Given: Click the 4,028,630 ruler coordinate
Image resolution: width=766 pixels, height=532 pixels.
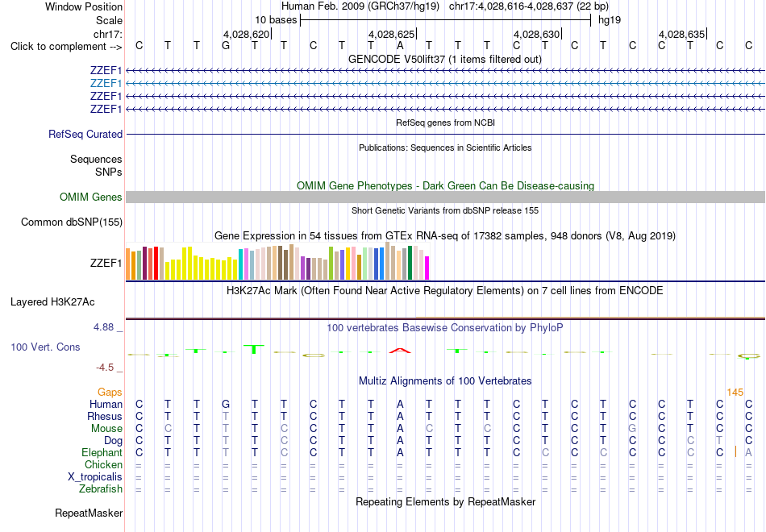Looking at the screenshot, I should pos(536,34).
